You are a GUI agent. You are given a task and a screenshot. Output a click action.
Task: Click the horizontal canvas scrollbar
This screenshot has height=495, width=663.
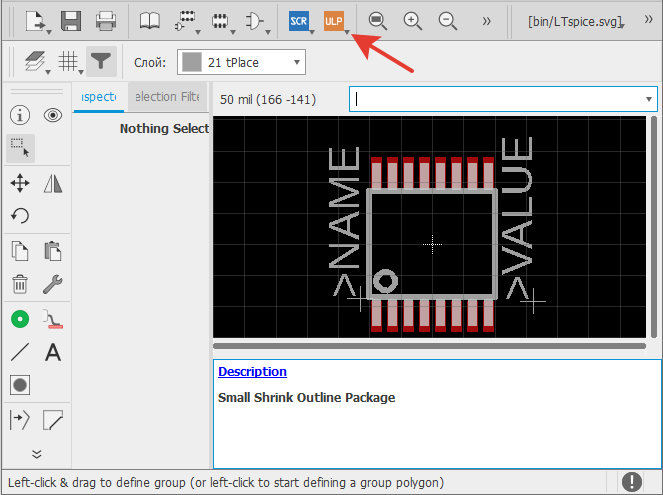coord(429,346)
